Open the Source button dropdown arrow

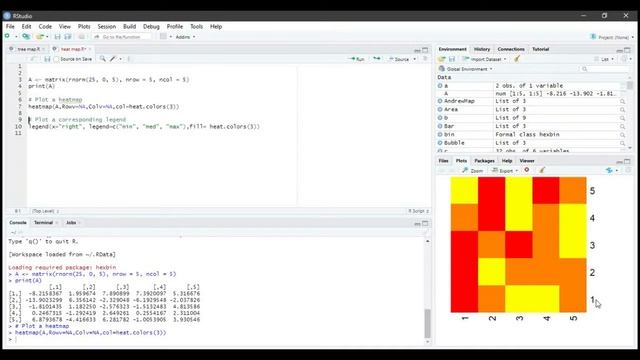coord(415,59)
